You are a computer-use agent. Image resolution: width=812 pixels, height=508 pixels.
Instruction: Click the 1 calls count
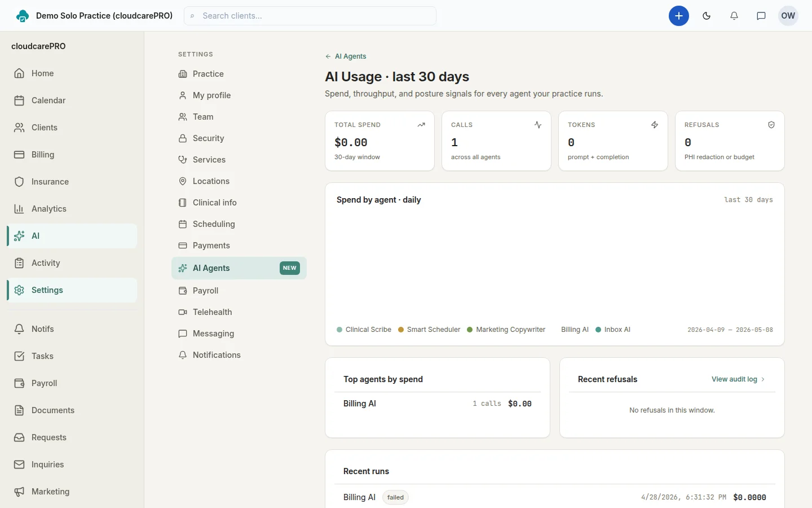[x=487, y=404]
